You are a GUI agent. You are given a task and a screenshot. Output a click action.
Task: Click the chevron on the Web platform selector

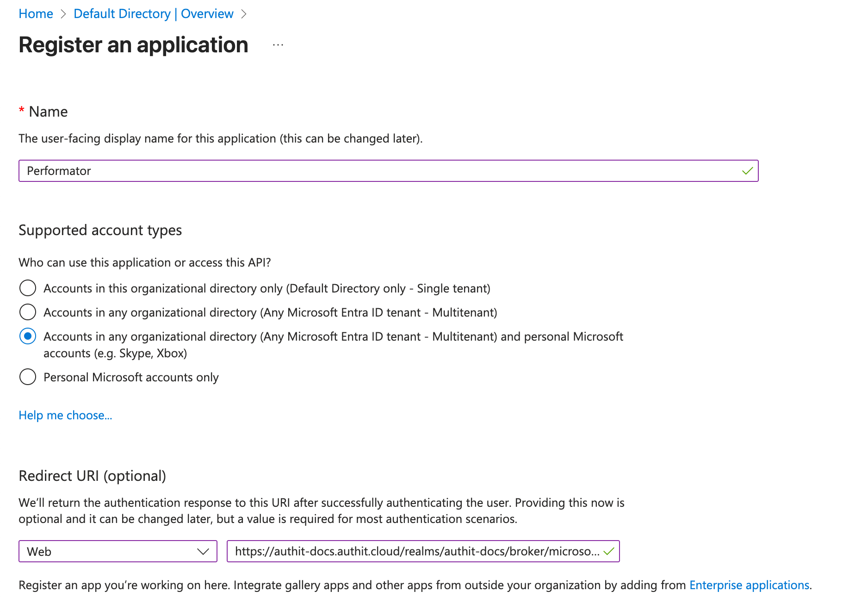coord(203,551)
